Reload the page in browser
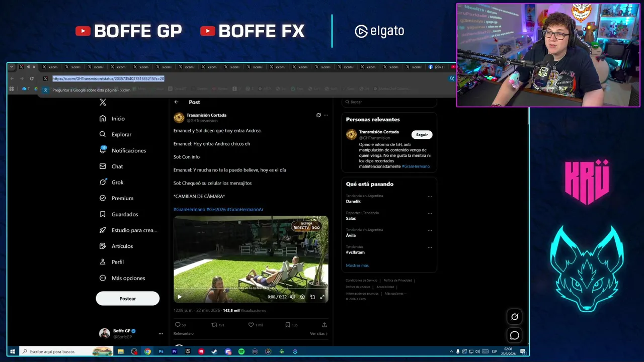644x362 pixels. pyautogui.click(x=32, y=78)
